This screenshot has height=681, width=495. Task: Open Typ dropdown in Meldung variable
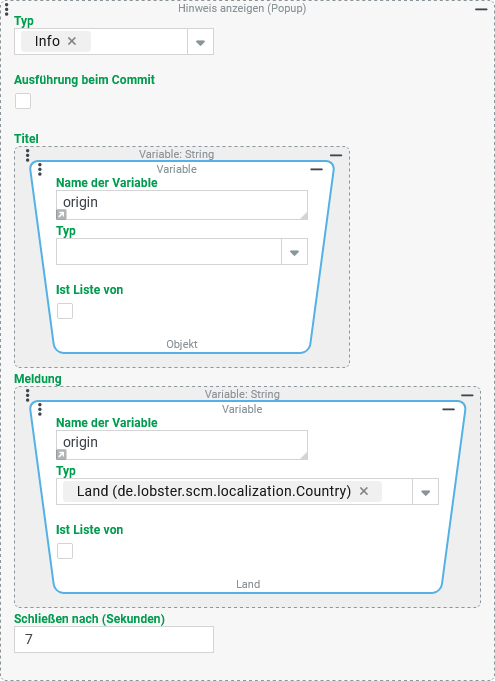point(426,492)
